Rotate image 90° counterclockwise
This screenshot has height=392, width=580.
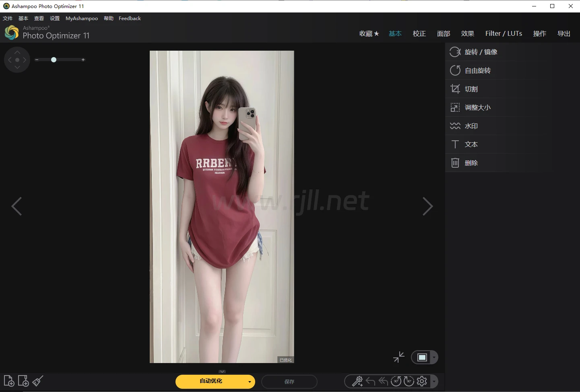tap(396, 381)
